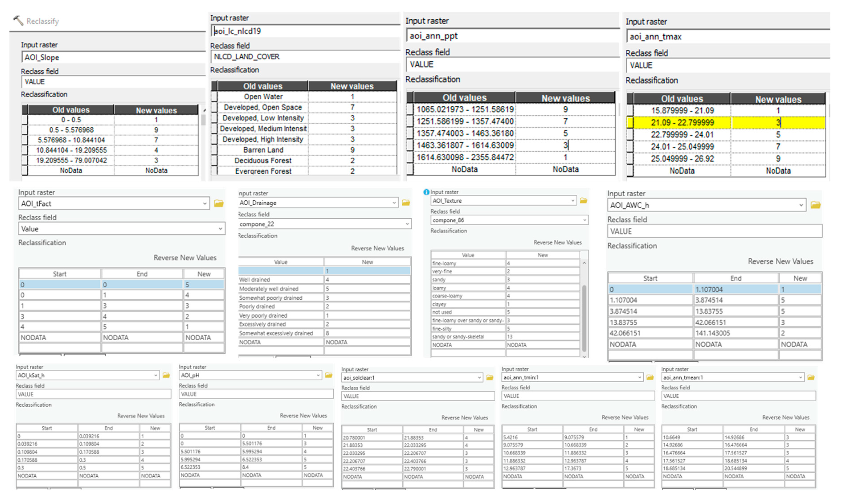Open folder browse next to AOI_tFact raster
The width and height of the screenshot is (842, 504).
(219, 203)
